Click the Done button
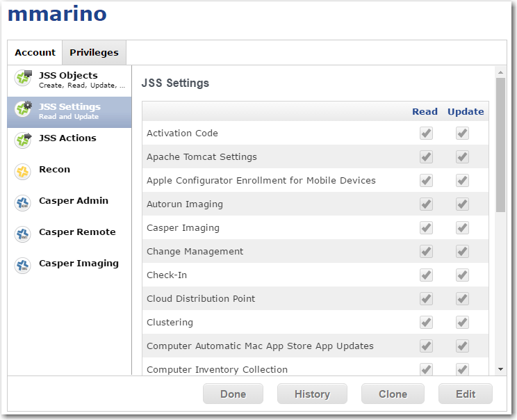Image resolution: width=517 pixels, height=420 pixels. pyautogui.click(x=233, y=394)
